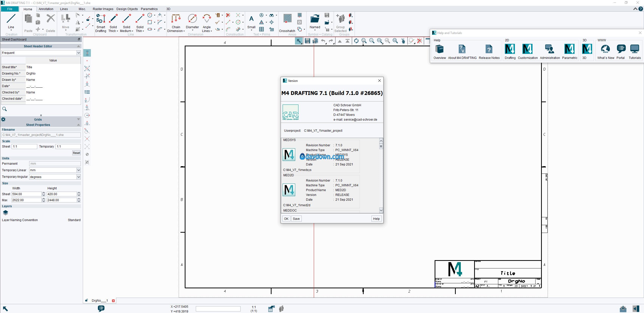Click the Paste clipboard icon
This screenshot has width=644, height=313.
click(28, 19)
